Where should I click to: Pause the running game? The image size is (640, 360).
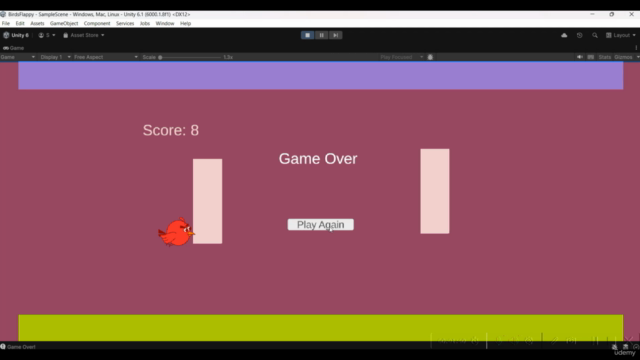322,35
